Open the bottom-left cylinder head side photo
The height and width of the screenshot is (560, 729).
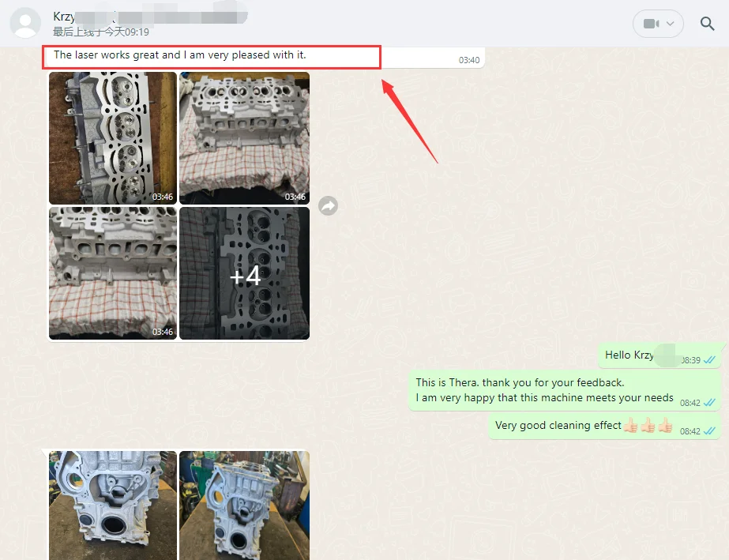[113, 273]
